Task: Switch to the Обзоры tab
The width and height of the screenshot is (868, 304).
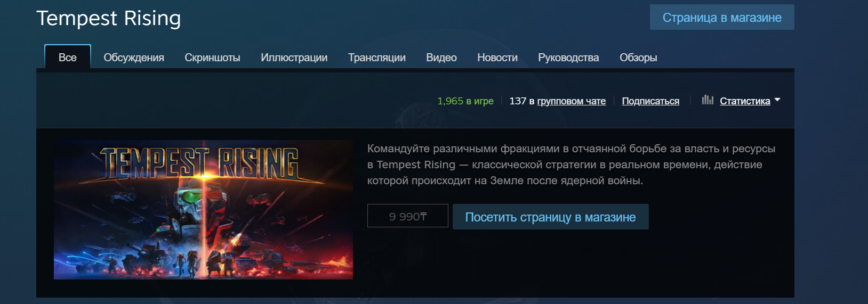Action: tap(638, 57)
